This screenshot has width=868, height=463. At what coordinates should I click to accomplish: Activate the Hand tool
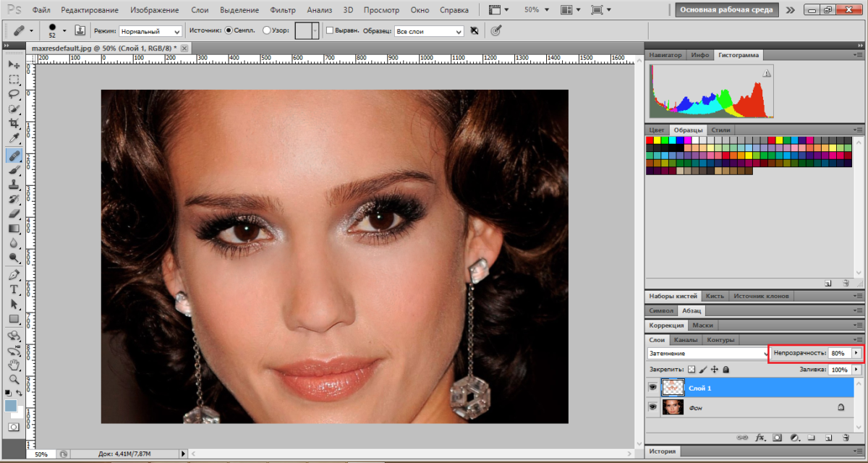(14, 364)
